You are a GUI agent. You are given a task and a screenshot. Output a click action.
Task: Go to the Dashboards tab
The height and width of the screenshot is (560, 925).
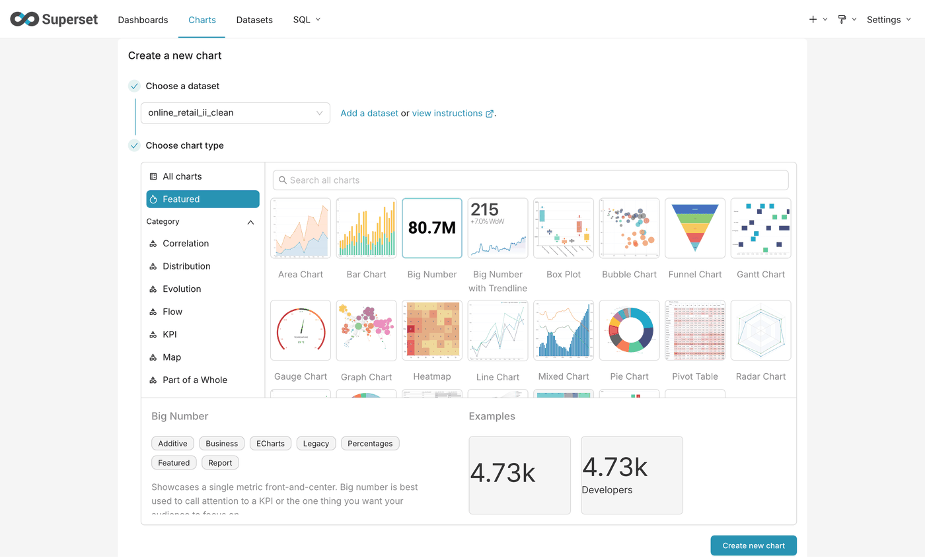click(143, 20)
